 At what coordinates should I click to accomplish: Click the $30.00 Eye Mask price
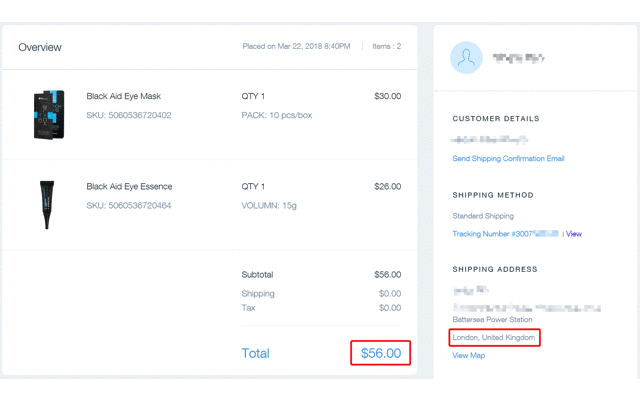click(x=387, y=97)
